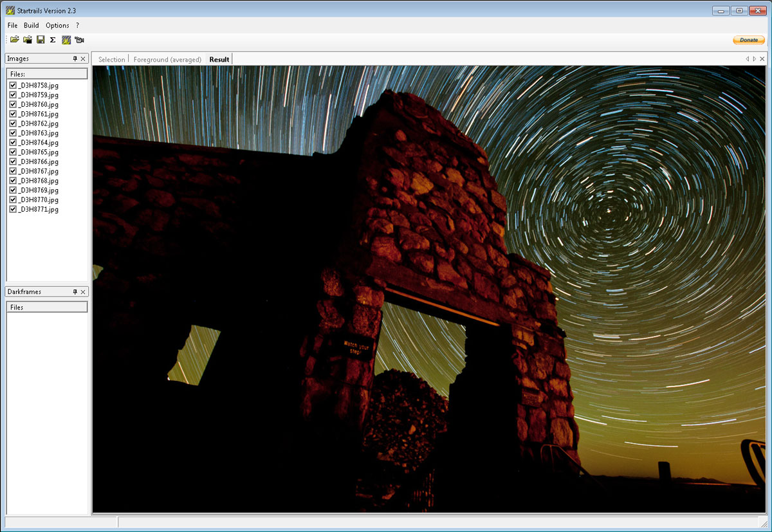Click the Files: column header in Images
The image size is (772, 532).
click(x=47, y=74)
